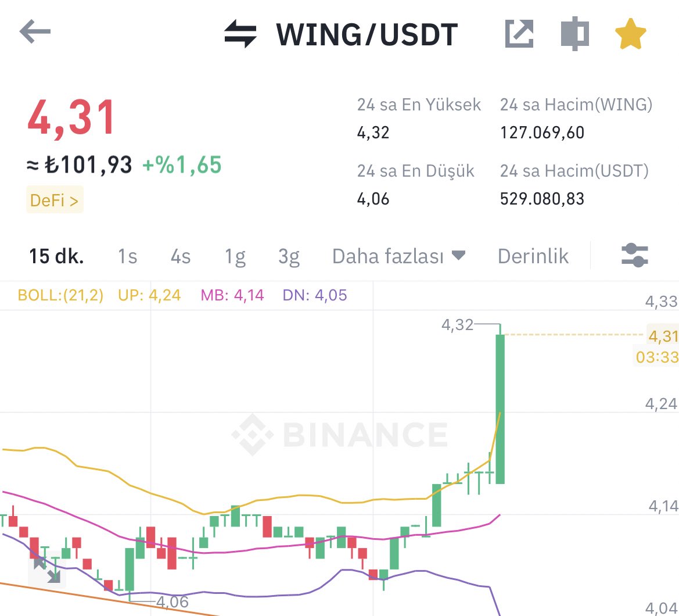Switch to the 4s interval tab
The width and height of the screenshot is (679, 616).
181,256
